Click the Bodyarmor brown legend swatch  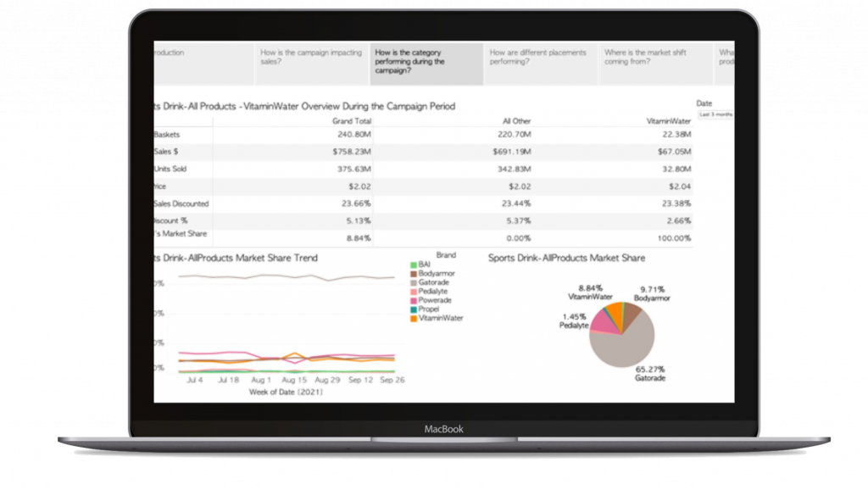click(414, 274)
